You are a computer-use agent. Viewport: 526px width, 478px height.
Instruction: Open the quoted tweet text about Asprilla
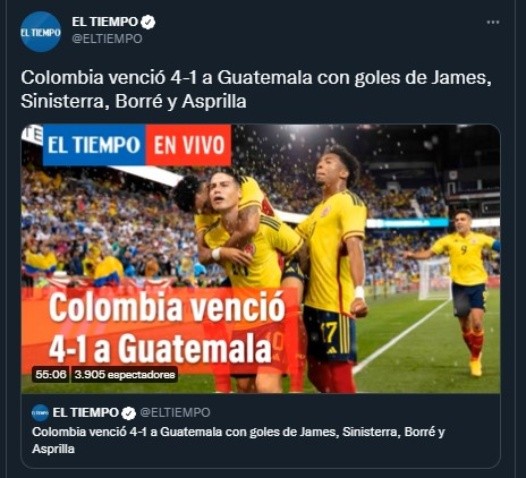tap(238, 440)
